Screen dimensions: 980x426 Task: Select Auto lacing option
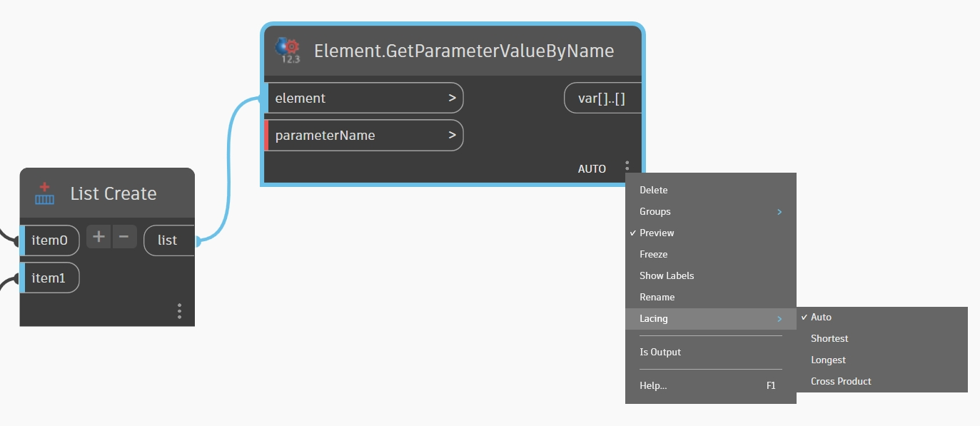pos(821,317)
